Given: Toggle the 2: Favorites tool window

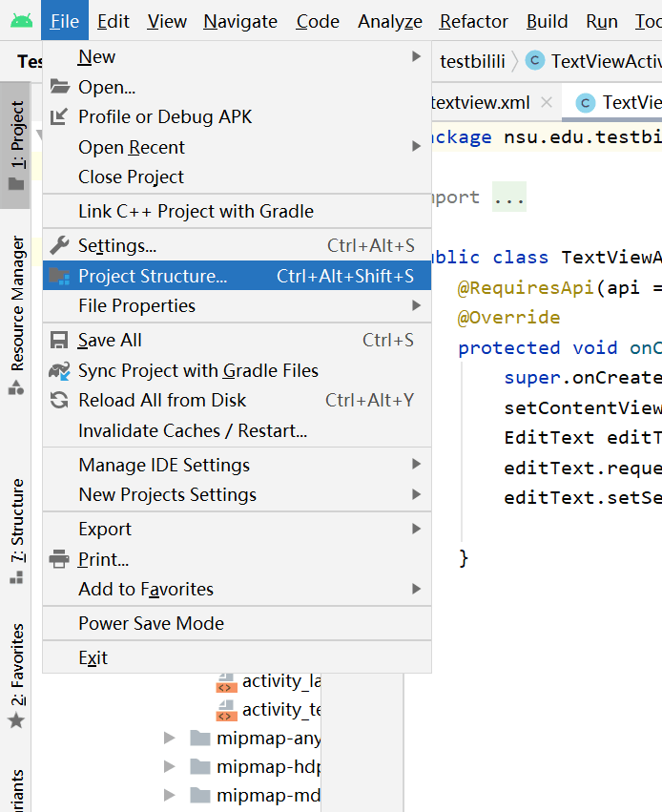Looking at the screenshot, I should [x=16, y=676].
